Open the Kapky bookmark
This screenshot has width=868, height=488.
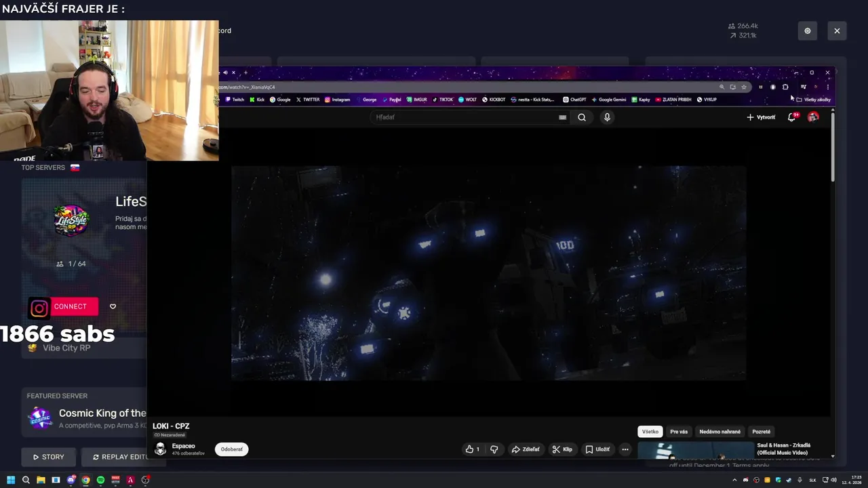click(641, 100)
